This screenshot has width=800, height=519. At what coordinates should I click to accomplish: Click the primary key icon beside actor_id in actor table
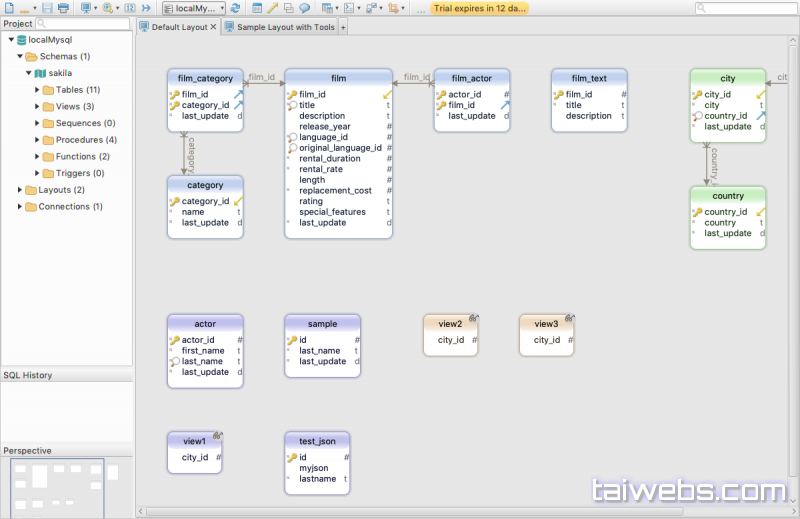[x=174, y=340]
